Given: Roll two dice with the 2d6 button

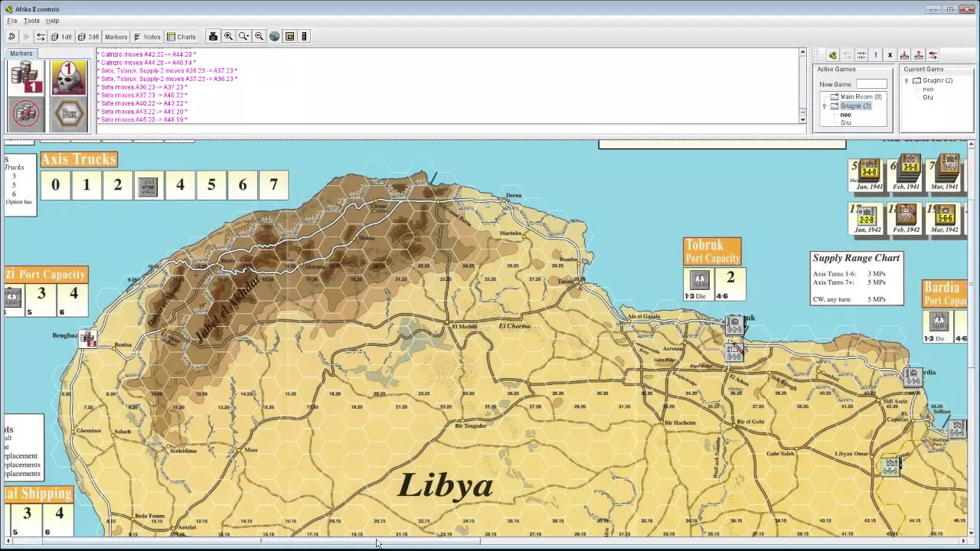Looking at the screenshot, I should (88, 37).
